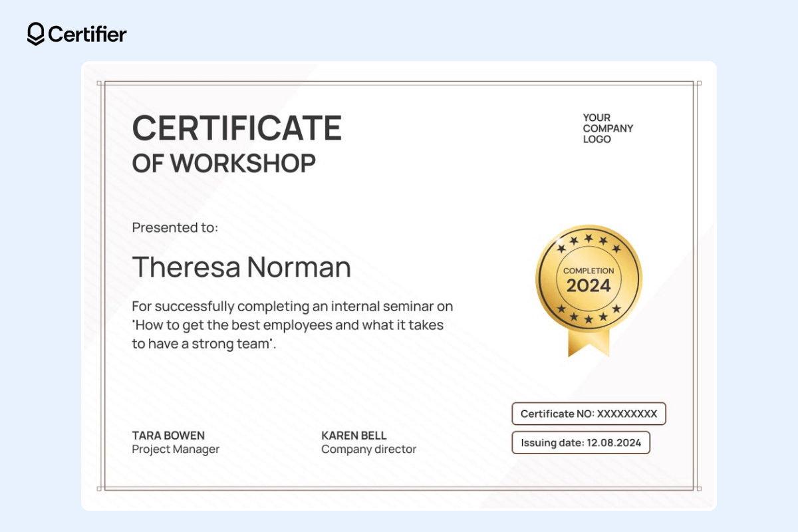
Task: Click the star ring on the badge
Action: click(x=588, y=237)
